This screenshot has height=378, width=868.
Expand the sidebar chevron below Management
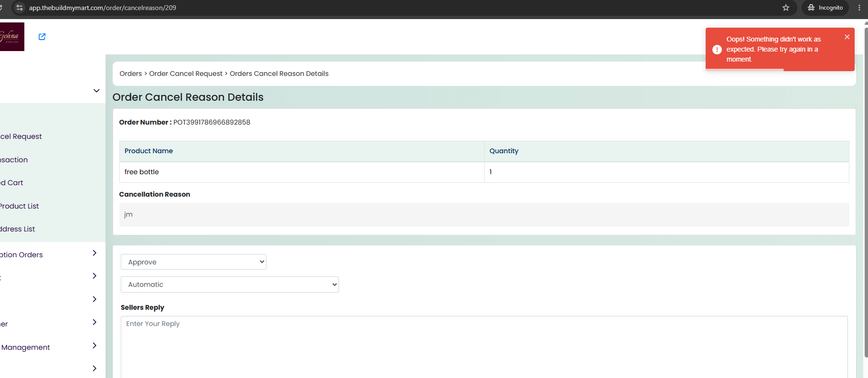coord(95,368)
